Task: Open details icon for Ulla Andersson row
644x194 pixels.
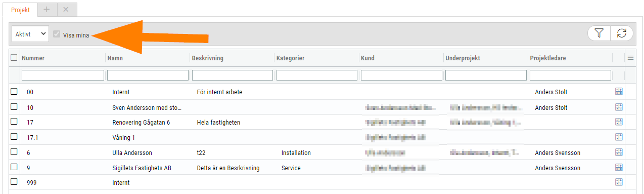Action: [619, 152]
